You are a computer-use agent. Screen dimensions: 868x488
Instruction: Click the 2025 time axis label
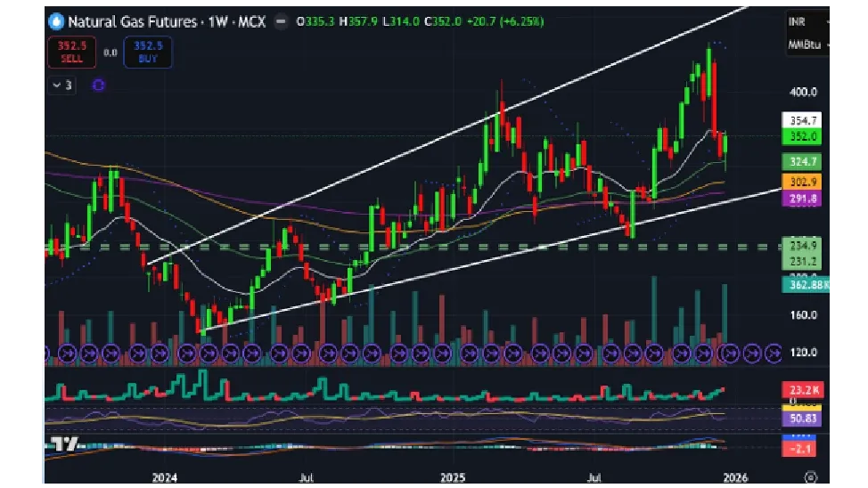(453, 477)
